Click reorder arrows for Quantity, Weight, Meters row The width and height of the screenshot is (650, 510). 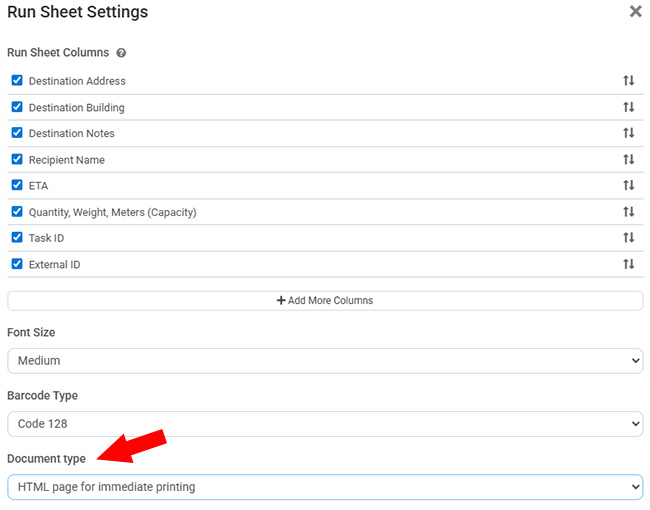click(x=629, y=212)
